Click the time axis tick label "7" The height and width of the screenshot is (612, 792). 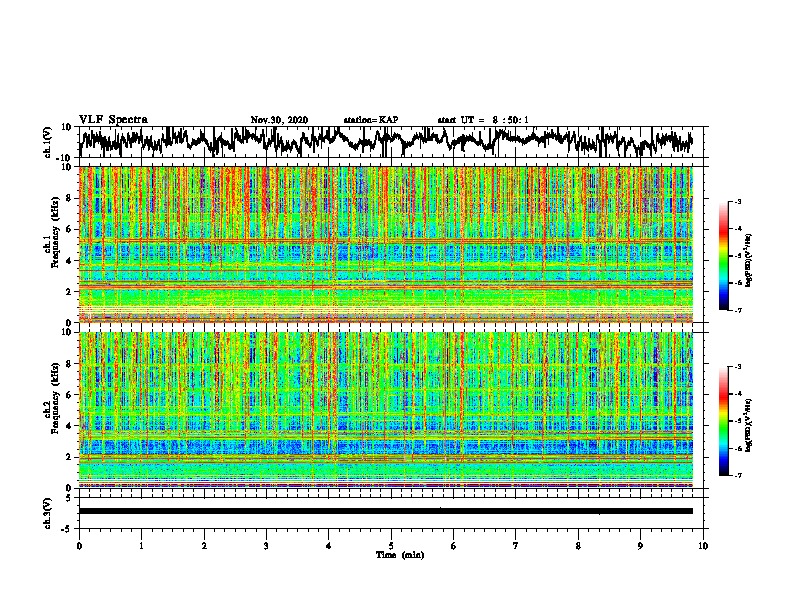click(x=516, y=546)
